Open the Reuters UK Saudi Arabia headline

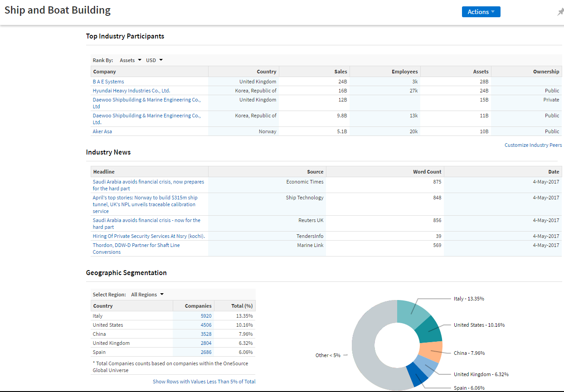point(146,223)
